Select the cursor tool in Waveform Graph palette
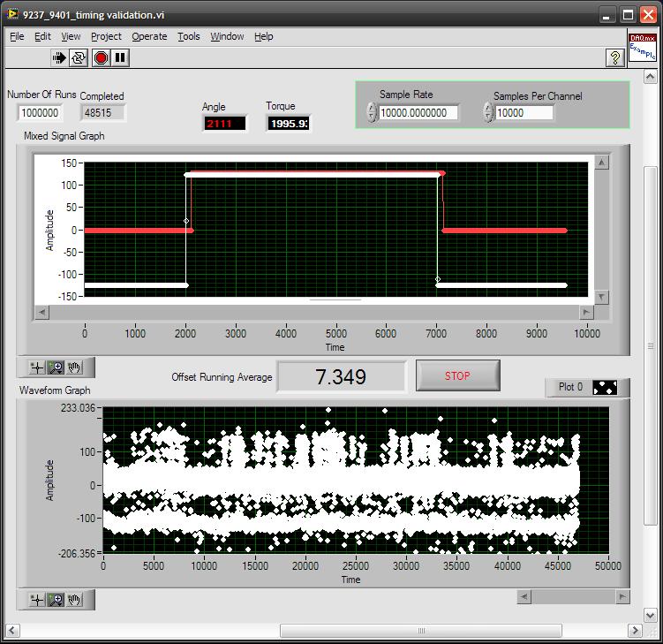663x644 pixels. [37, 600]
